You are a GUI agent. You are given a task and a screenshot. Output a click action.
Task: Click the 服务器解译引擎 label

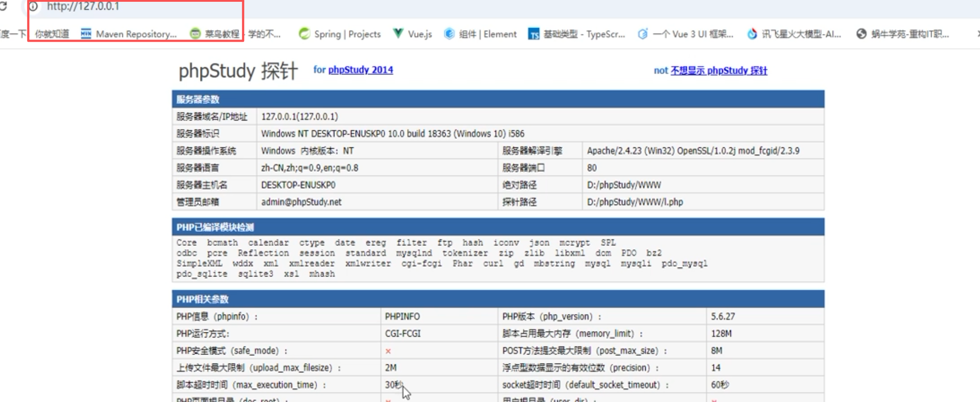[x=532, y=151]
